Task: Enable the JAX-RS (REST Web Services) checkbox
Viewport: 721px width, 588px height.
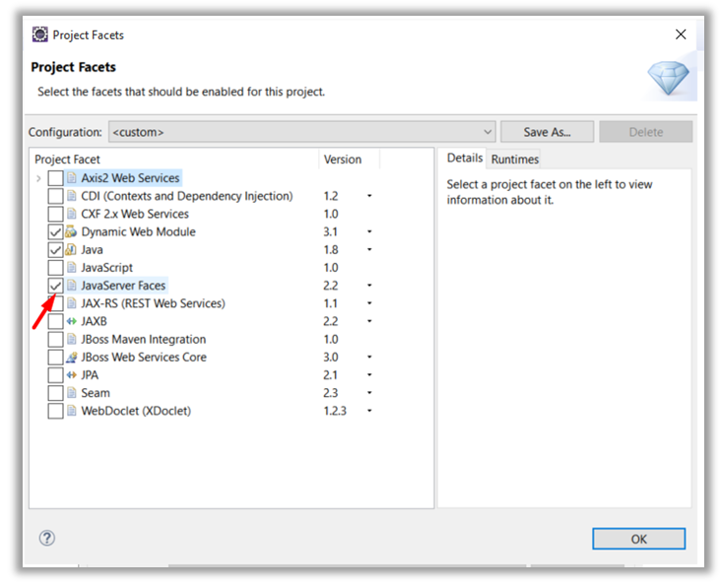Action: point(55,303)
